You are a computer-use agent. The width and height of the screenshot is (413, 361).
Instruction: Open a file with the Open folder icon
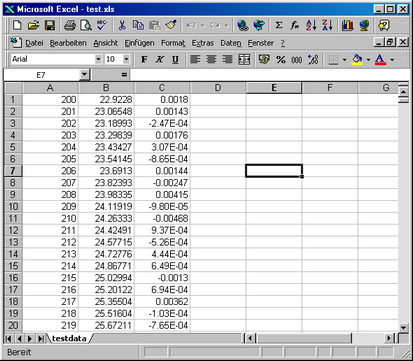(x=33, y=25)
